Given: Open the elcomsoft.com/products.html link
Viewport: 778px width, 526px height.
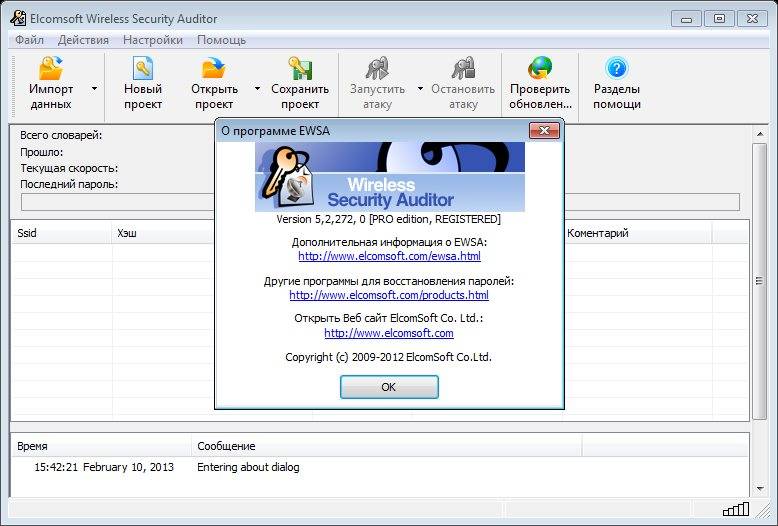Looking at the screenshot, I should tap(389, 295).
